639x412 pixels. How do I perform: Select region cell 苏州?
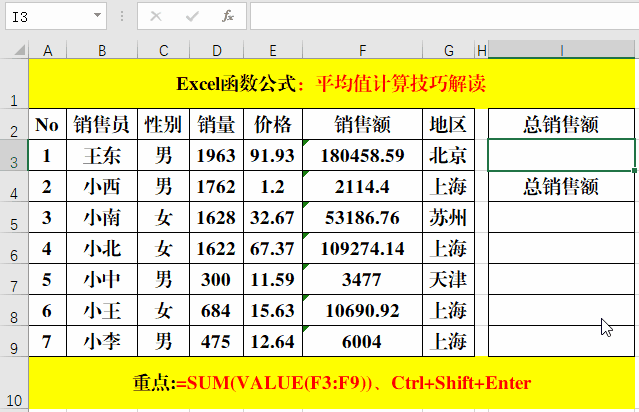click(x=448, y=217)
